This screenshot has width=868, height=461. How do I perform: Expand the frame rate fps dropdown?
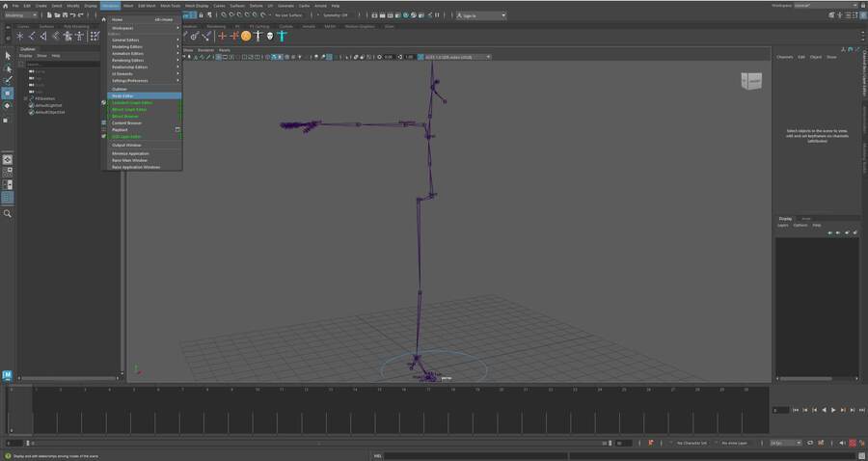785,443
